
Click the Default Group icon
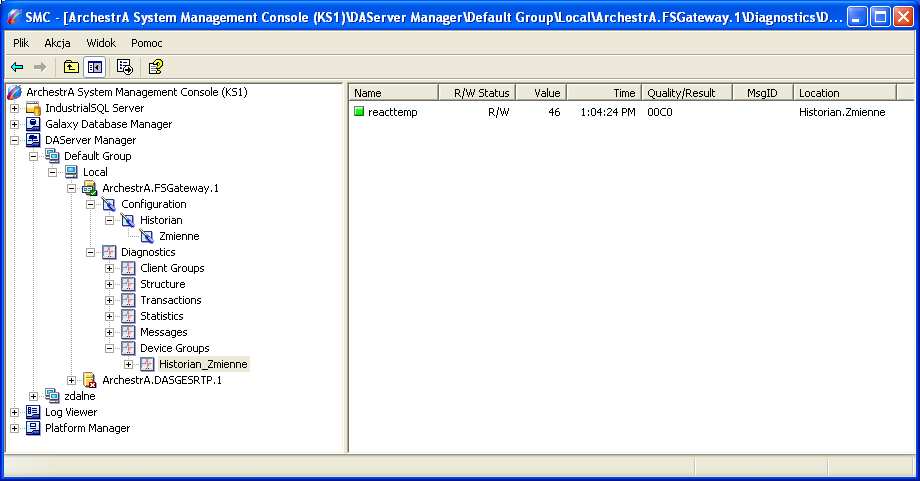click(52, 156)
